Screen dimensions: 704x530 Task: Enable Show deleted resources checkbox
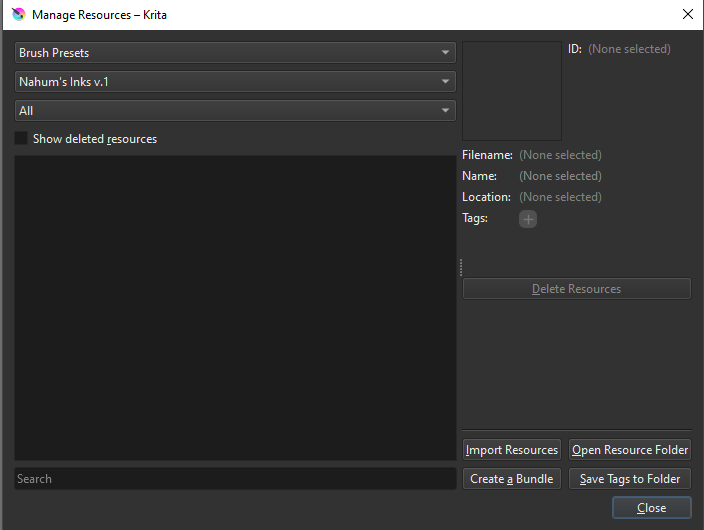click(22, 139)
